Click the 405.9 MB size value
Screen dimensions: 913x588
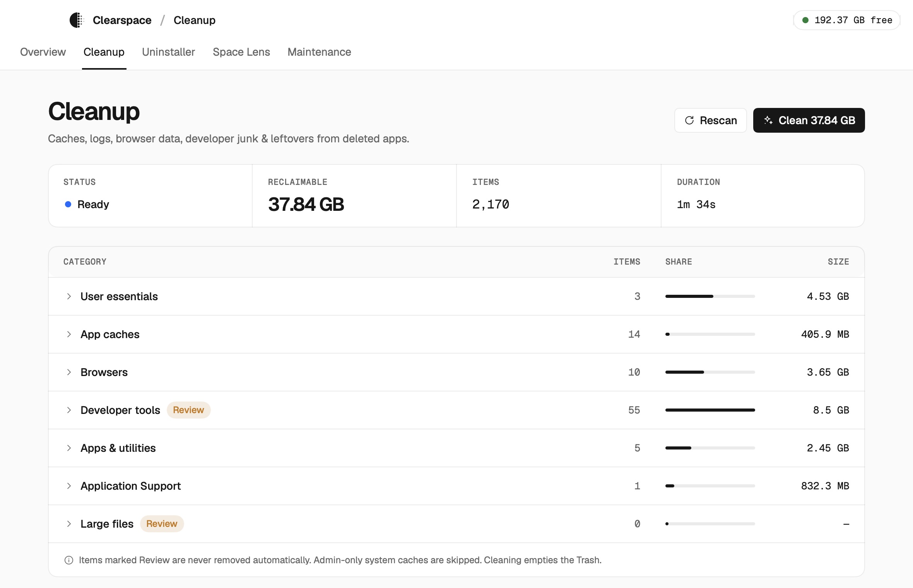825,334
